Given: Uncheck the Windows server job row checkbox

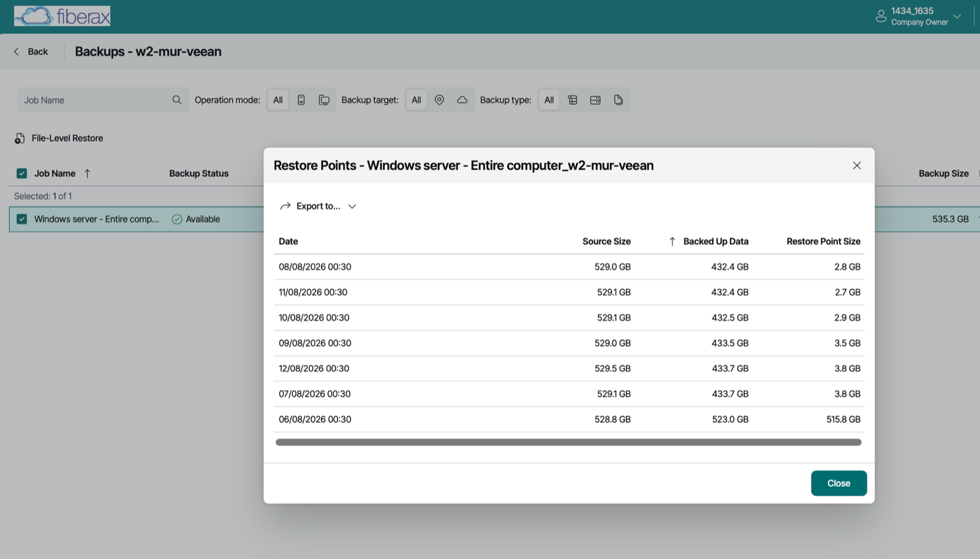Looking at the screenshot, I should click(22, 219).
